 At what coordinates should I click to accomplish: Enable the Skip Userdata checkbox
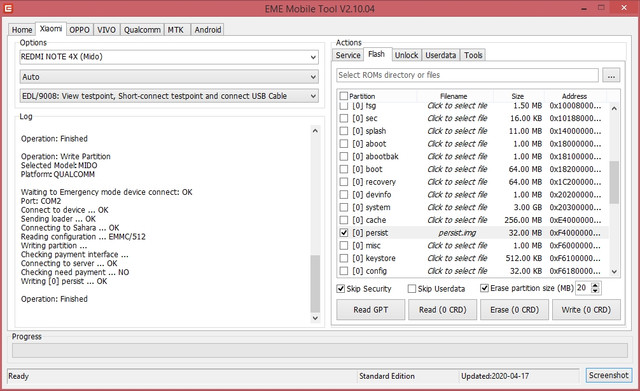pos(412,289)
